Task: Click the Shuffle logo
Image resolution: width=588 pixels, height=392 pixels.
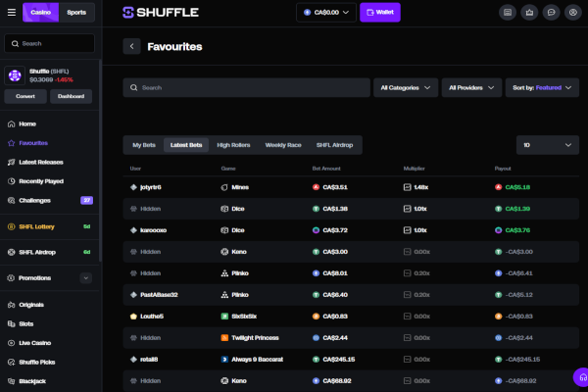Action: [161, 13]
